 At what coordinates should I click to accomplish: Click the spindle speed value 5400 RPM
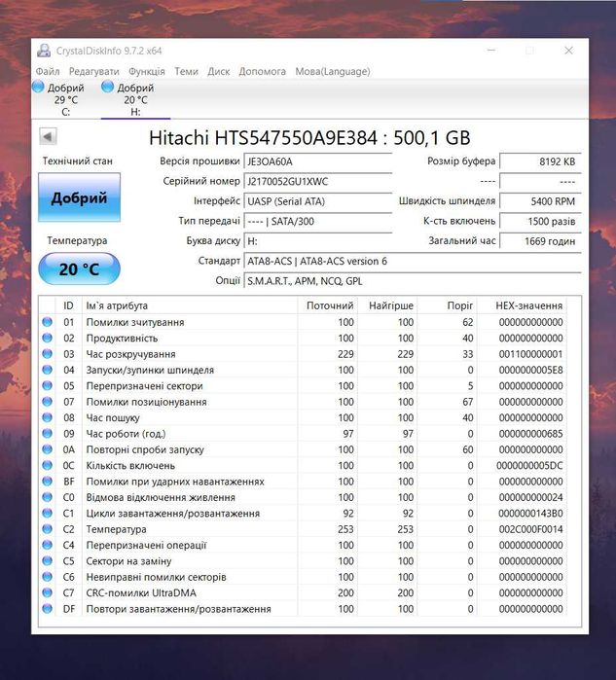coord(540,201)
